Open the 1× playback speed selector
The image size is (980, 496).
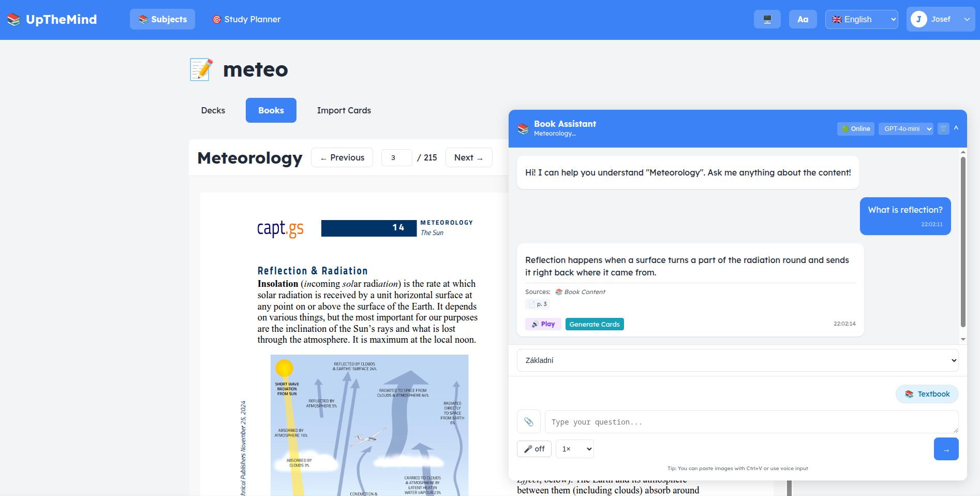574,449
